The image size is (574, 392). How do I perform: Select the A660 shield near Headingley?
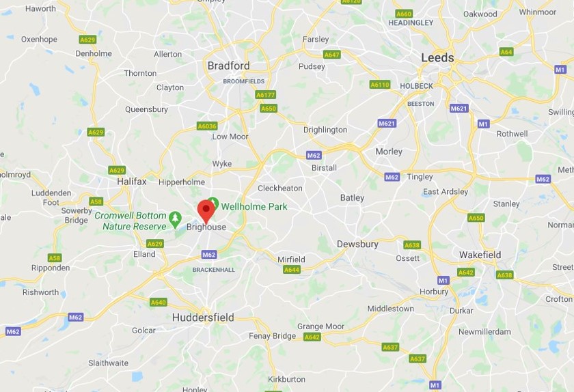404,14
